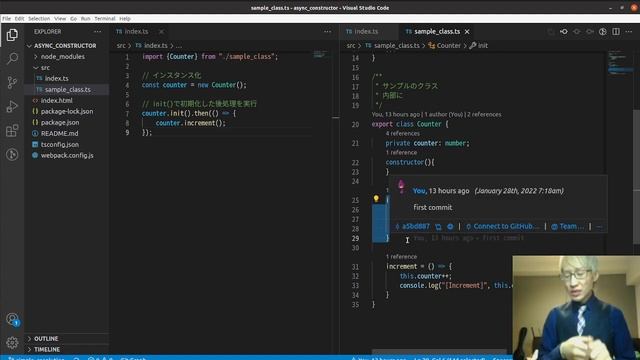Open the Help menu
Viewport: 640px width, 360px height.
pos(125,19)
